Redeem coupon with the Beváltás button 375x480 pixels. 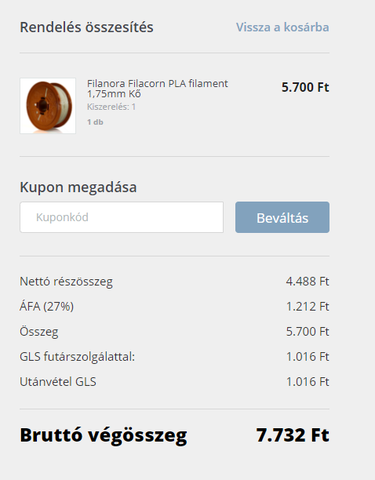282,217
